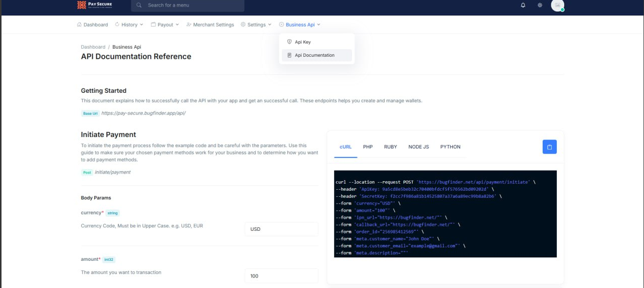
Task: Click the Settings gear icon
Action: [243, 24]
